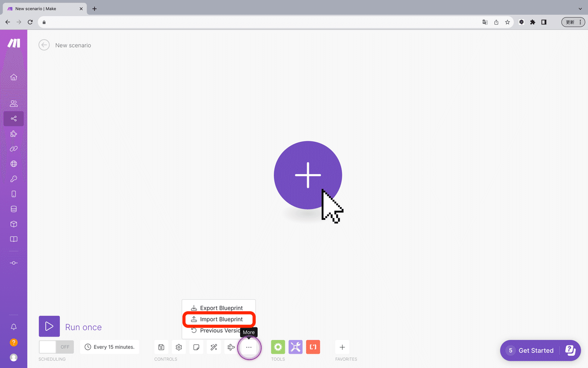Toggle the browser side panel icon
The width and height of the screenshot is (588, 368).
click(x=544, y=22)
